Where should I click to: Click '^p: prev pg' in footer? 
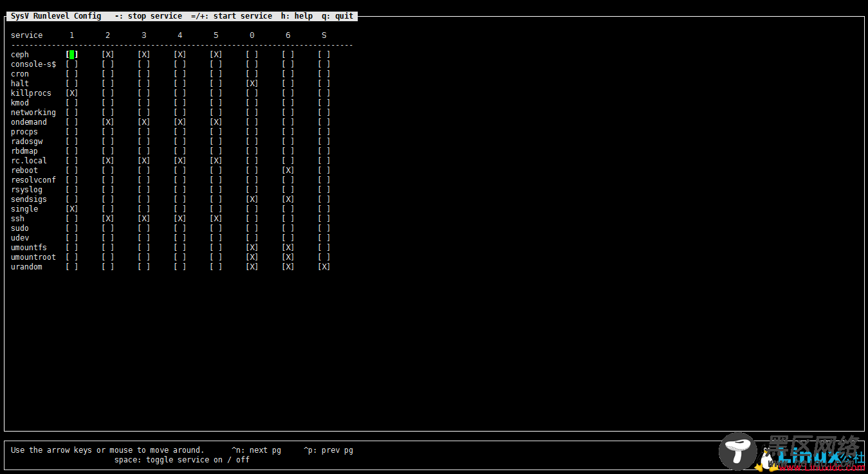(329, 450)
